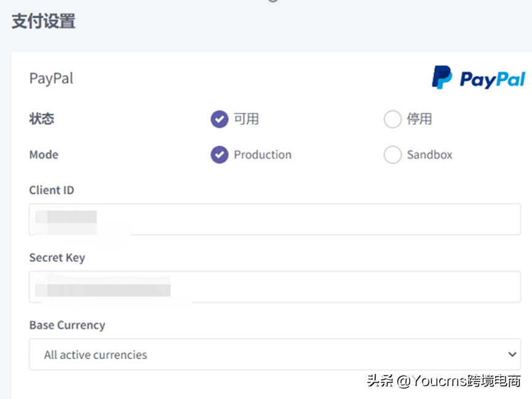Choose Sandbox mode radio button
The height and width of the screenshot is (399, 532).
click(x=392, y=155)
